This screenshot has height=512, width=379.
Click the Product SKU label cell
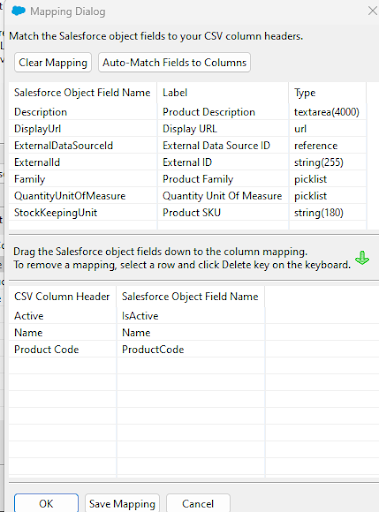point(223,212)
